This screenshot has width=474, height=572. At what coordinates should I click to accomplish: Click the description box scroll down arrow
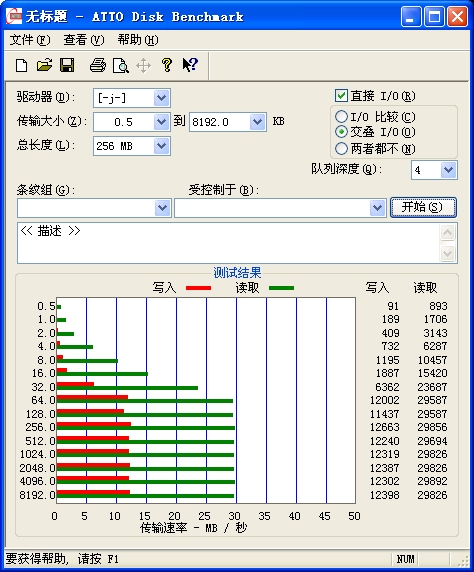coord(448,253)
